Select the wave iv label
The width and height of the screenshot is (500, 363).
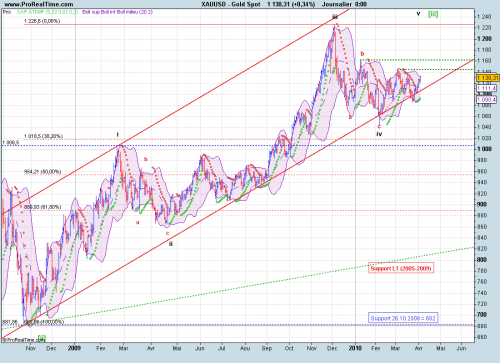coord(379,134)
